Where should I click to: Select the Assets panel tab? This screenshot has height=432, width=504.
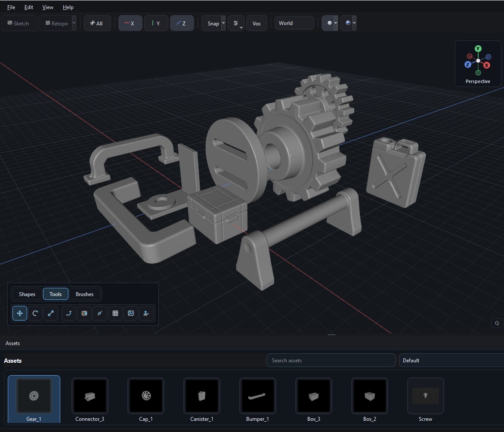point(12,343)
